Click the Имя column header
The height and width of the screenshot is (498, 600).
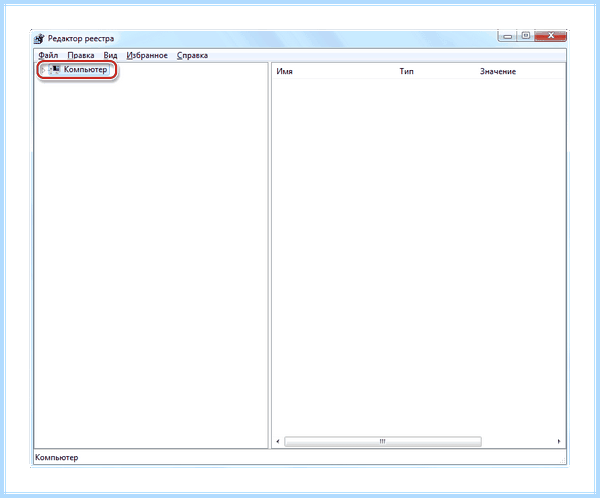[x=284, y=72]
